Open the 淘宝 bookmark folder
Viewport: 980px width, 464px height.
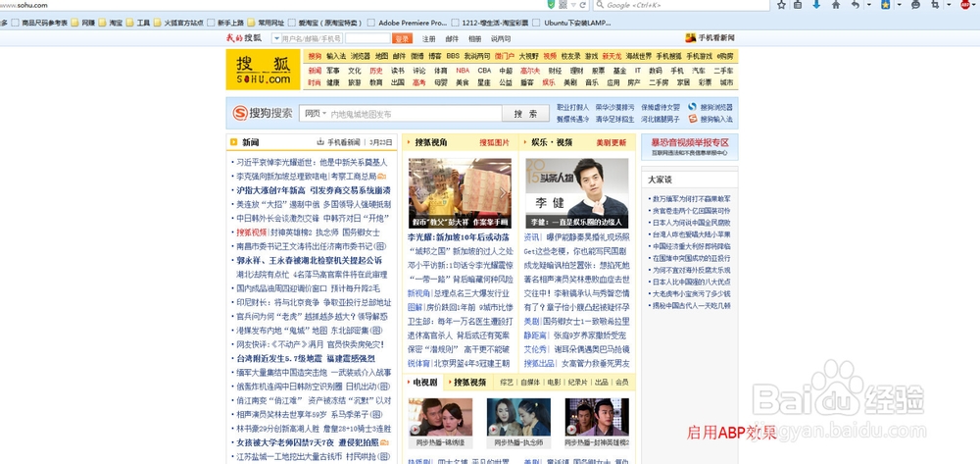(x=111, y=23)
